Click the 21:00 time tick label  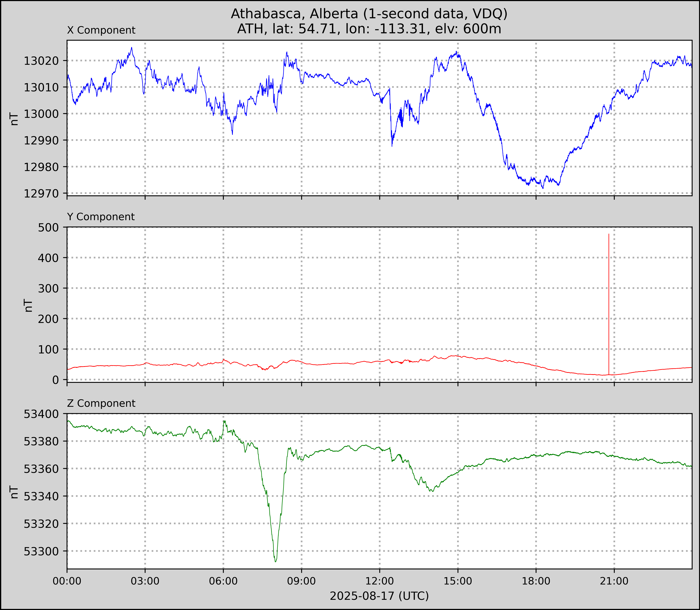point(614,581)
